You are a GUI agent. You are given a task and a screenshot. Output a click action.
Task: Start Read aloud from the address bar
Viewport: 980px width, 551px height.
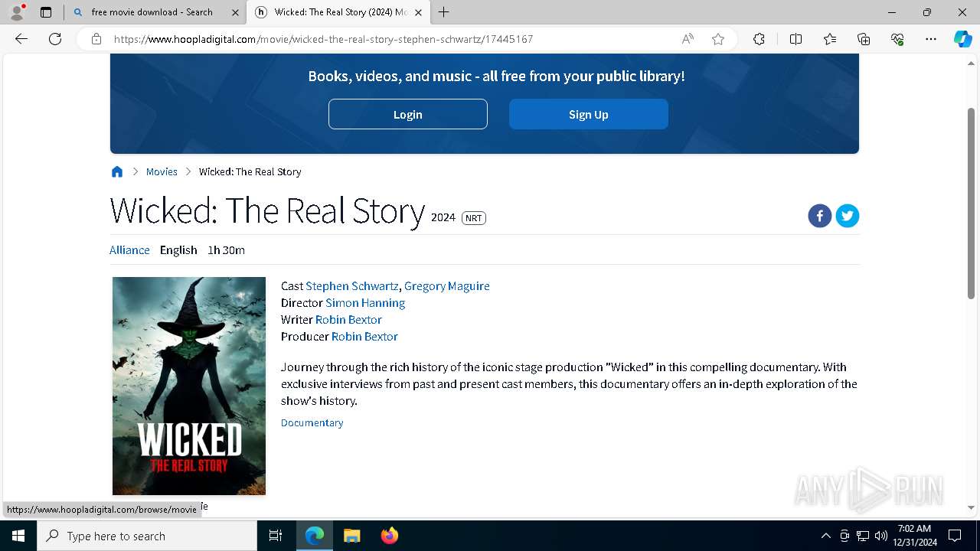click(688, 39)
